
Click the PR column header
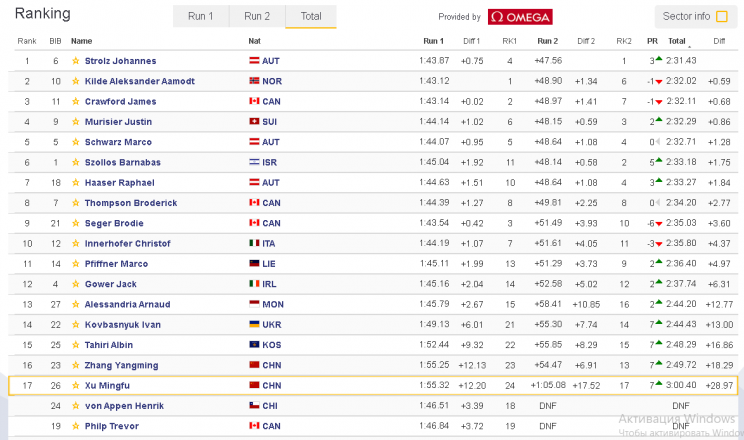pos(652,41)
